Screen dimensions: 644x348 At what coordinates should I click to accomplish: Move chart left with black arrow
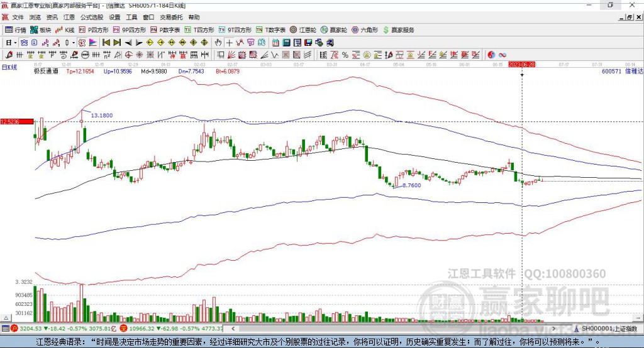128,43
